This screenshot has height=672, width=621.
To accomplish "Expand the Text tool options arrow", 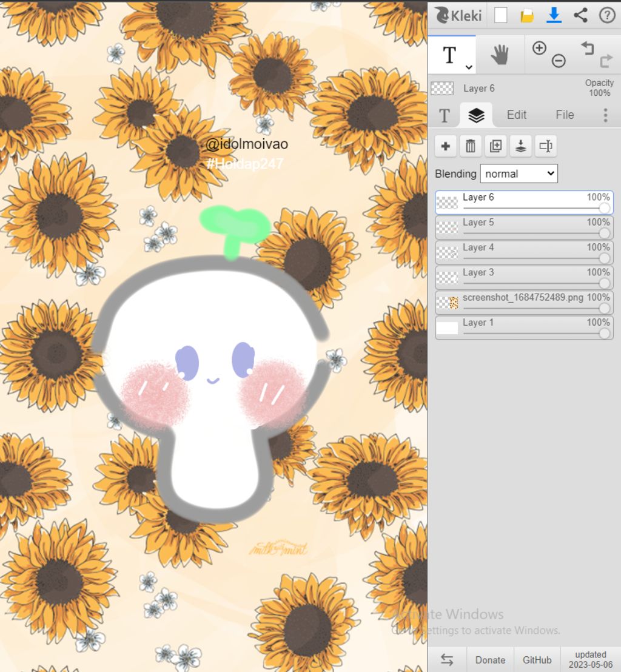I will click(x=469, y=67).
